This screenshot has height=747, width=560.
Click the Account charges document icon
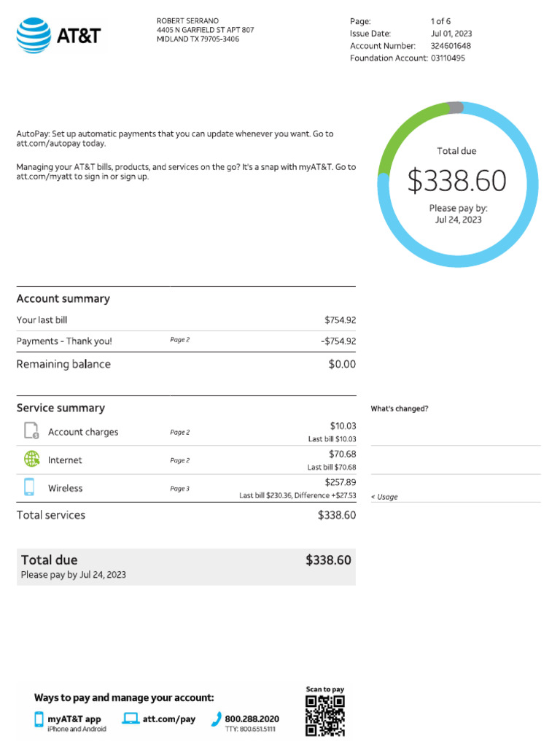click(31, 430)
